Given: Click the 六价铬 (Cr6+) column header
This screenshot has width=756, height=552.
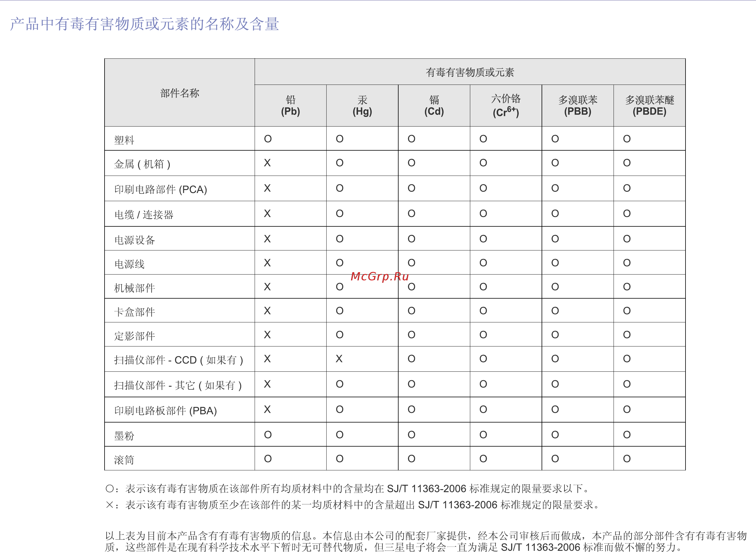Looking at the screenshot, I should [506, 106].
